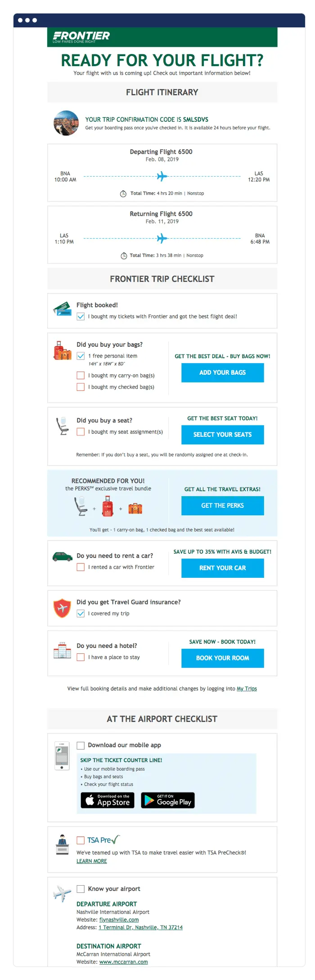The image size is (315, 980).
Task: Click the Travel Guard shield icon
Action: pos(62,608)
